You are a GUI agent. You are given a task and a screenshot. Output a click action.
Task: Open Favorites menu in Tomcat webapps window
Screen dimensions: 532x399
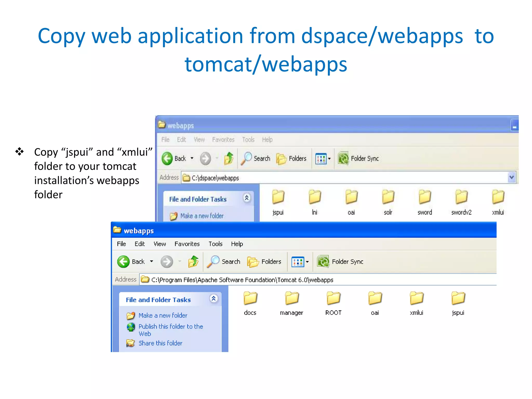[x=187, y=244]
